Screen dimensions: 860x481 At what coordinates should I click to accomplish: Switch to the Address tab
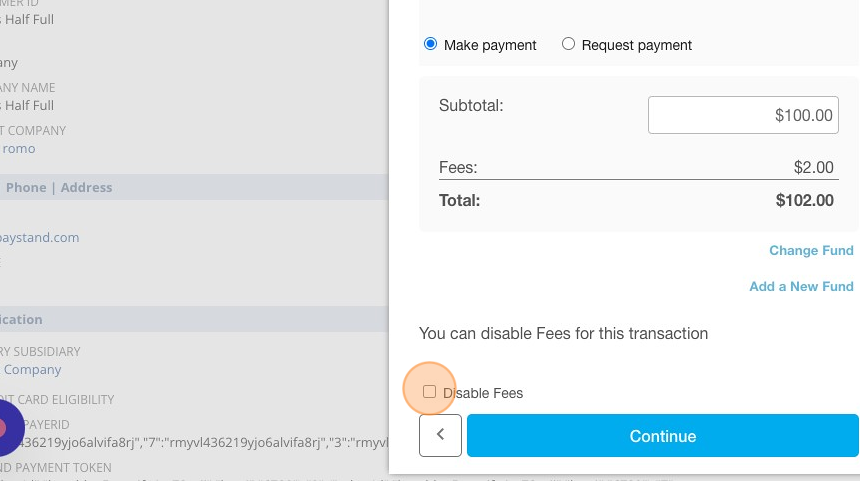tap(86, 188)
